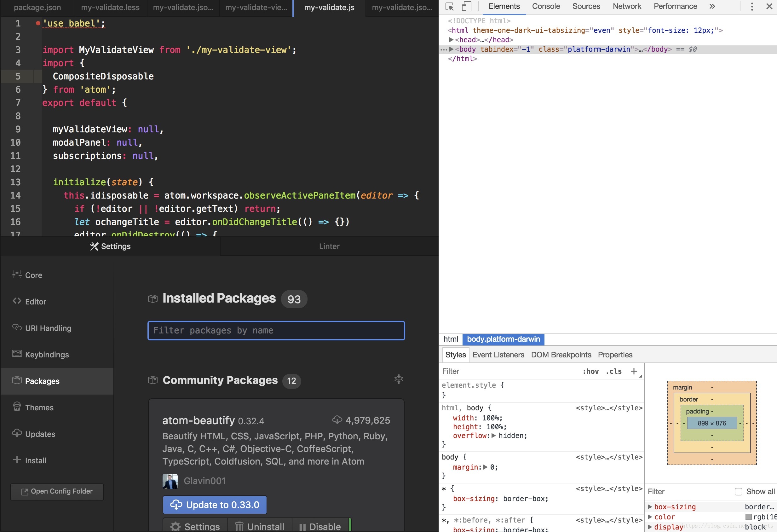The width and height of the screenshot is (777, 532).
Task: Click the Community Packages heading package icon
Action: point(153,380)
